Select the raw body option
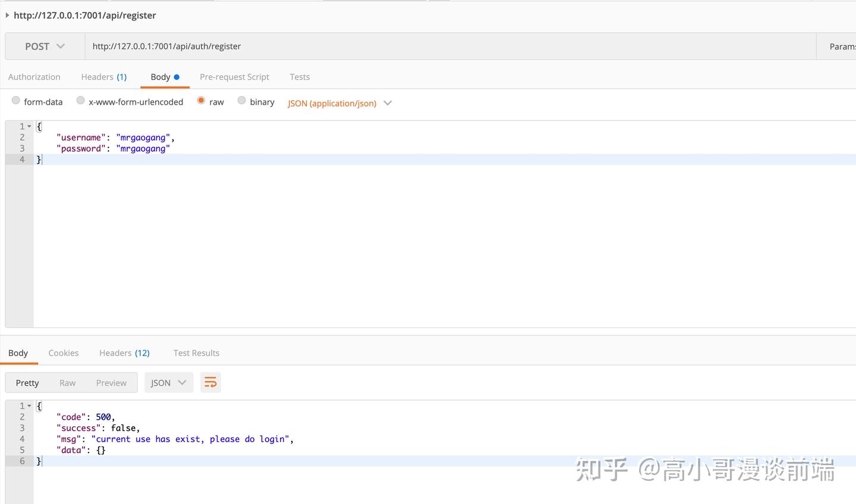856x504 pixels. (x=201, y=100)
